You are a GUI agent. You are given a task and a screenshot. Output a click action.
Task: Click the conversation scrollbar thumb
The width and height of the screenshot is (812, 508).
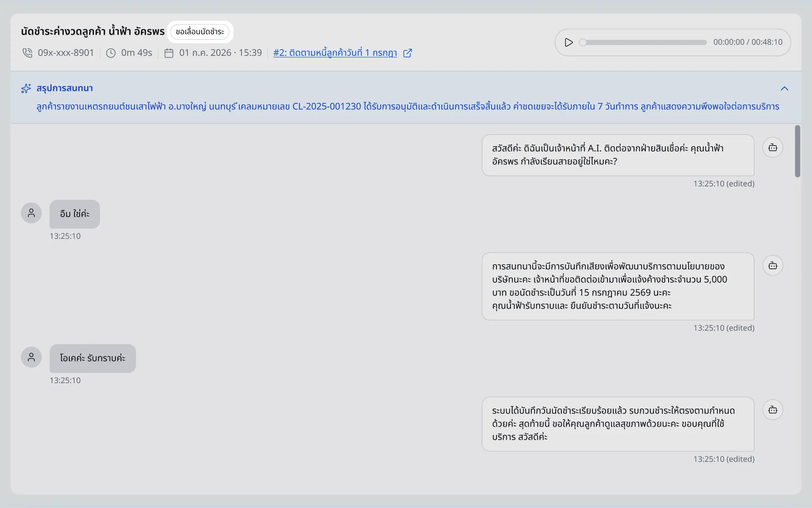(x=798, y=151)
